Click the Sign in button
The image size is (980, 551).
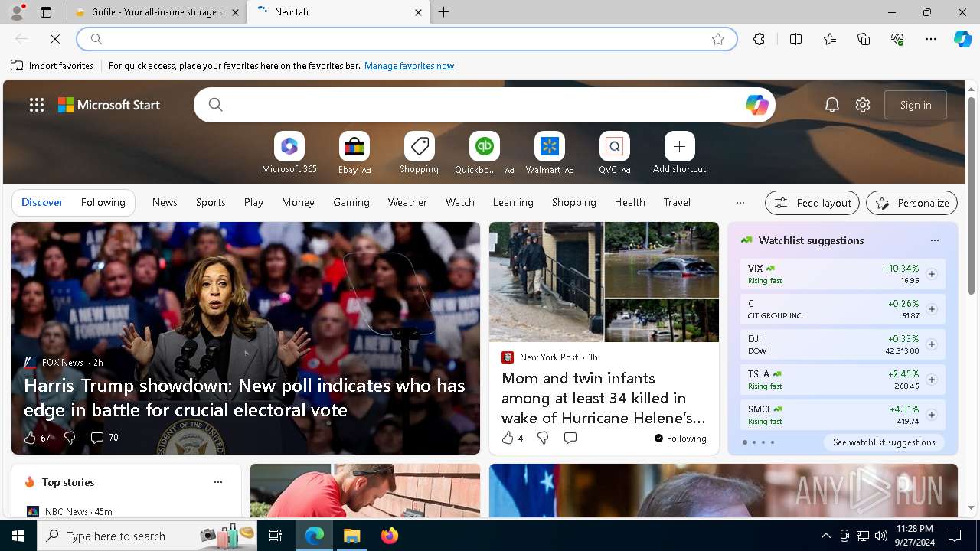tap(916, 105)
